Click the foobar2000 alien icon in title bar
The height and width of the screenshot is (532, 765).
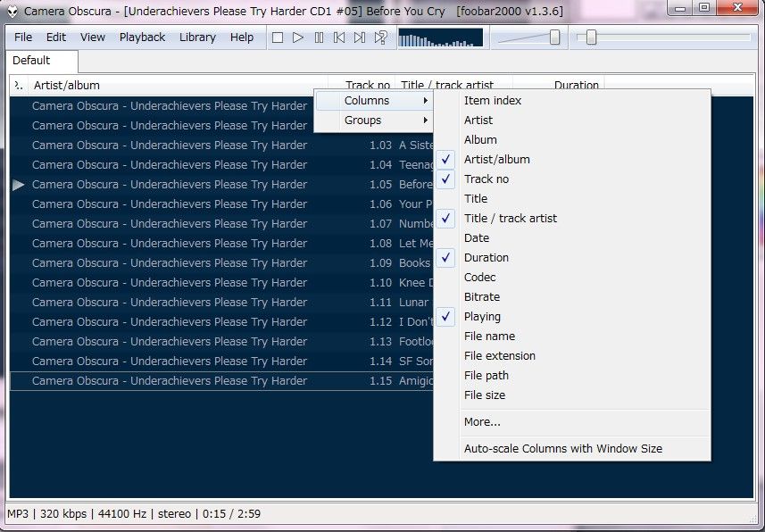[12, 11]
